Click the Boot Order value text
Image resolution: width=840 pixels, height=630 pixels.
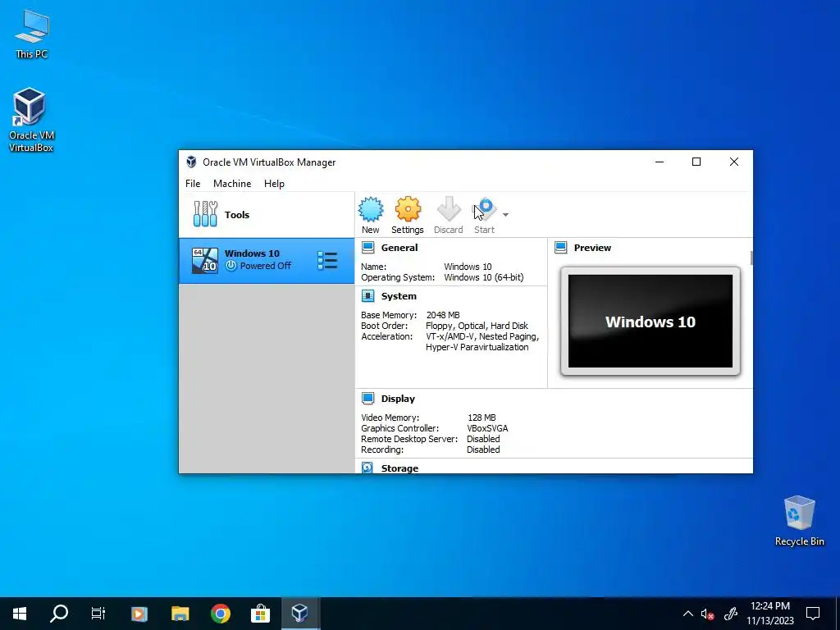click(x=477, y=326)
